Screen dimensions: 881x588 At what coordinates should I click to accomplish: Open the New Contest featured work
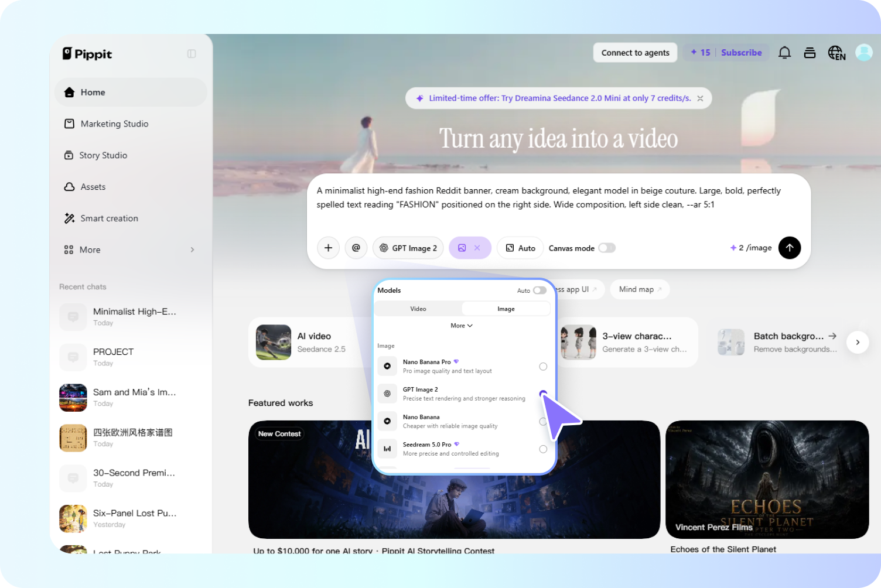click(454, 480)
